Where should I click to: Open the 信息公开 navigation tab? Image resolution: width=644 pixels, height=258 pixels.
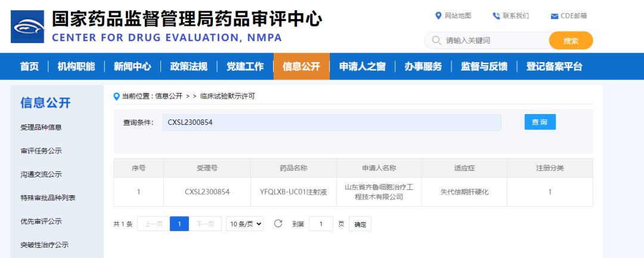(301, 66)
